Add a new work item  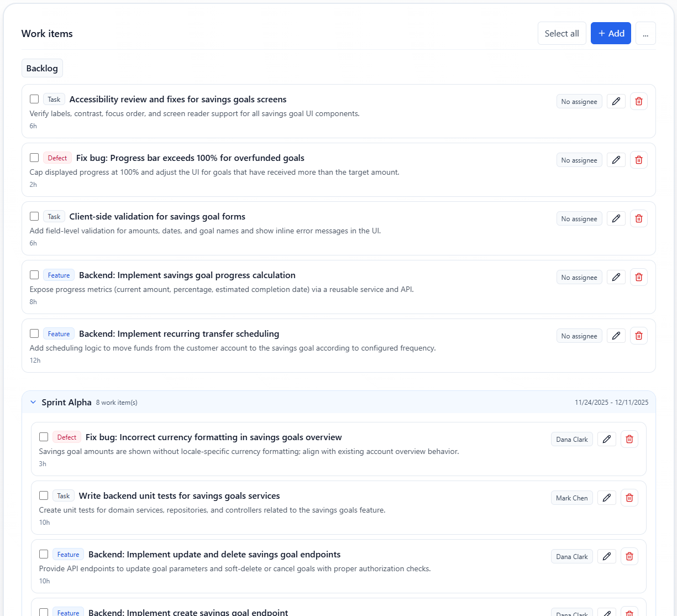tap(610, 33)
